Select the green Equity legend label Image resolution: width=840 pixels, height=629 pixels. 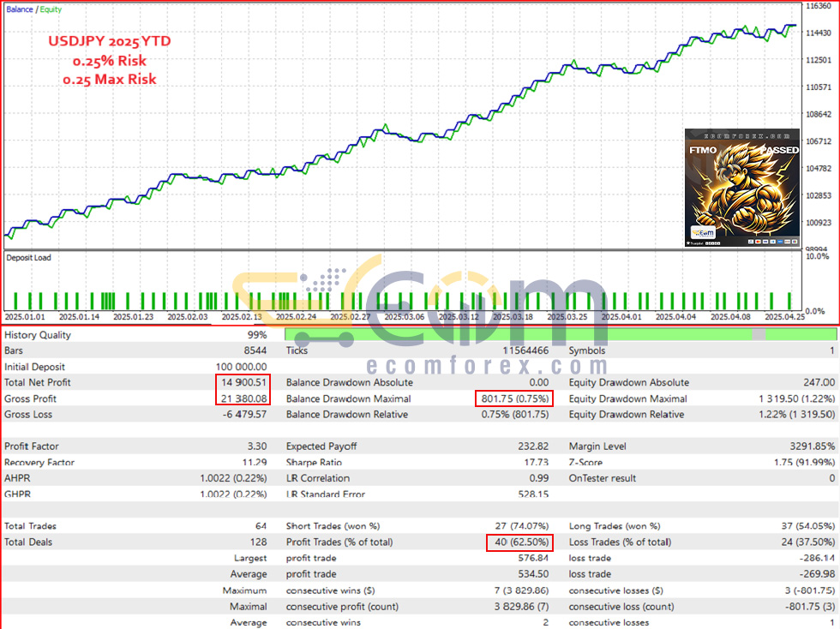pyautogui.click(x=51, y=9)
